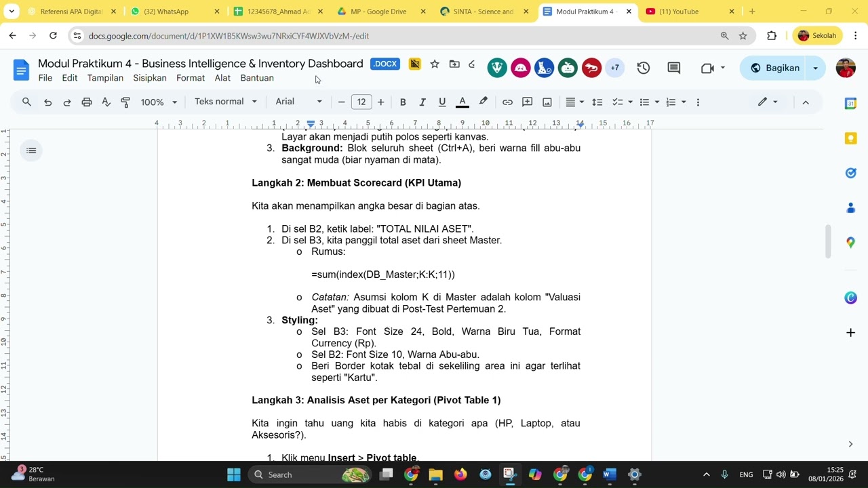Expand the numbered list options arrow

click(x=684, y=102)
